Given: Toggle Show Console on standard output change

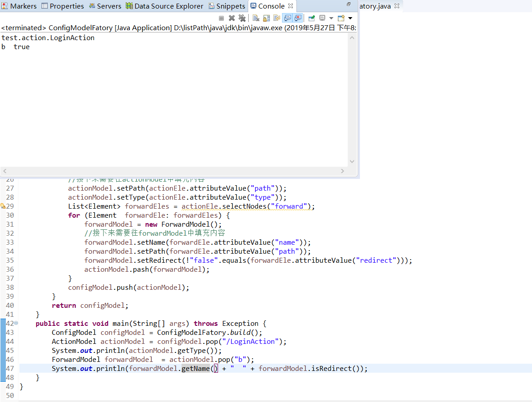Looking at the screenshot, I should 287,18.
